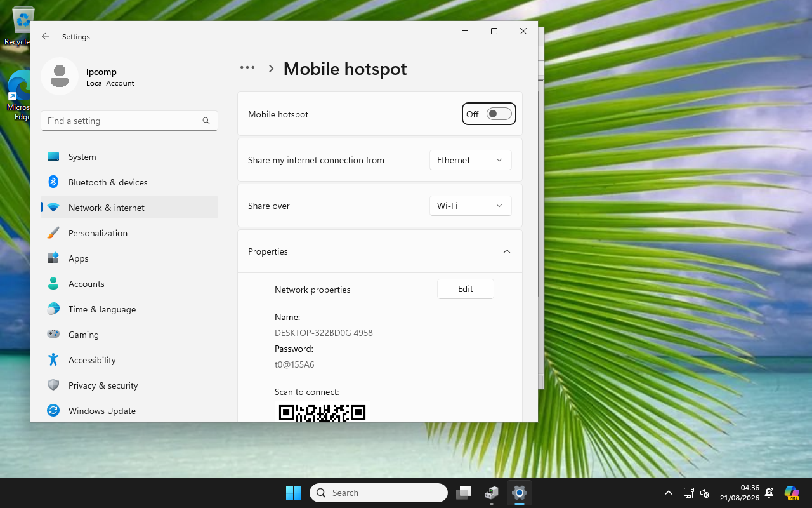The image size is (812, 508).
Task: Click the System monitor icon in sidebar
Action: (x=53, y=157)
